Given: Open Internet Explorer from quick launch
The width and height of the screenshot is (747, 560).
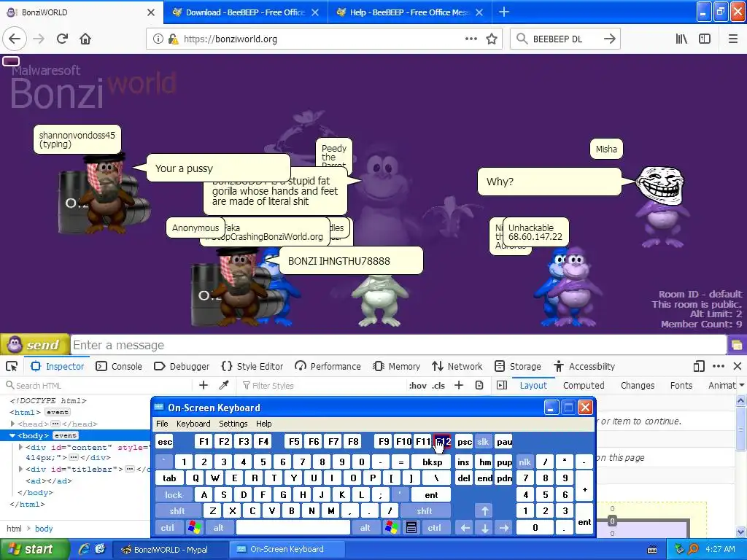Looking at the screenshot, I should click(x=84, y=549).
